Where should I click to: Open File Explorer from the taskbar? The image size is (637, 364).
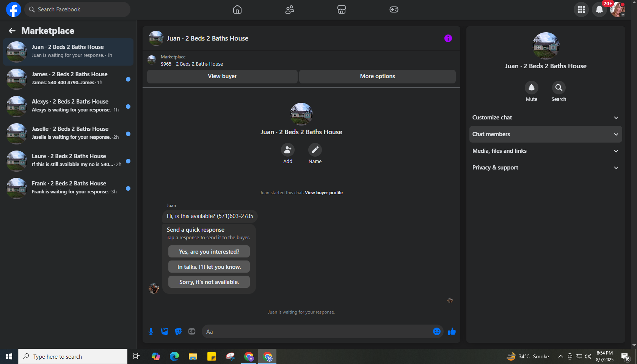193,356
